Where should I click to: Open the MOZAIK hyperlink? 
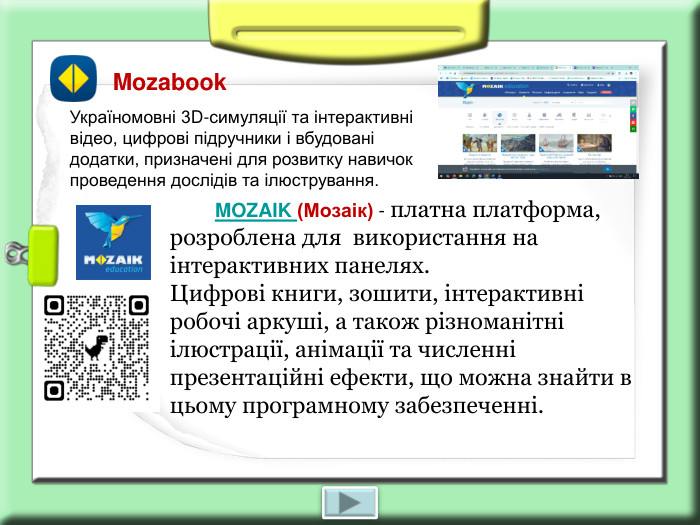coord(255,210)
